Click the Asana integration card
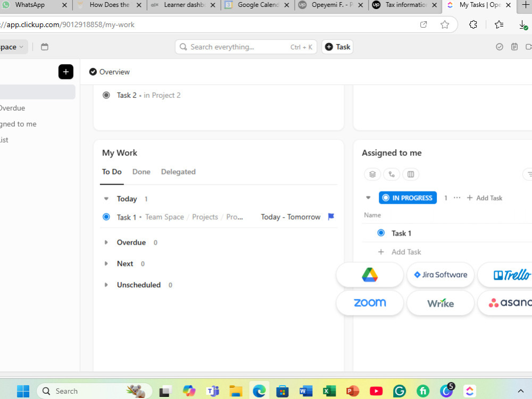532x399 pixels. click(x=505, y=303)
